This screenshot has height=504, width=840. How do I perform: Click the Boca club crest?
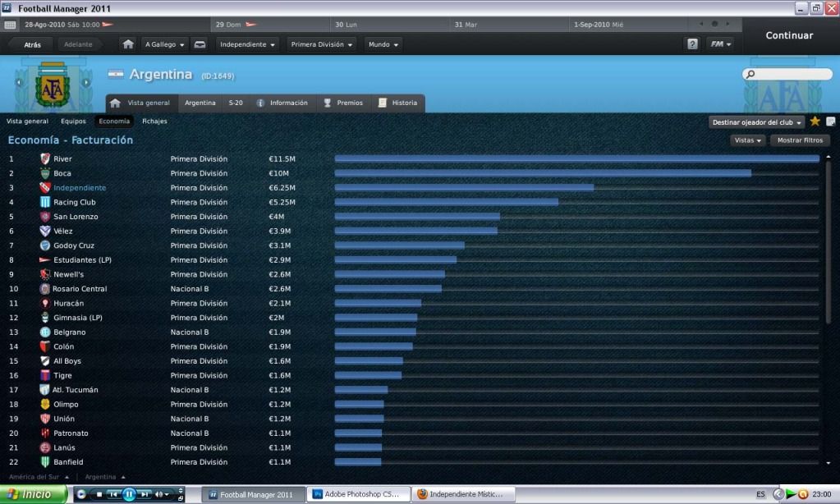point(45,173)
